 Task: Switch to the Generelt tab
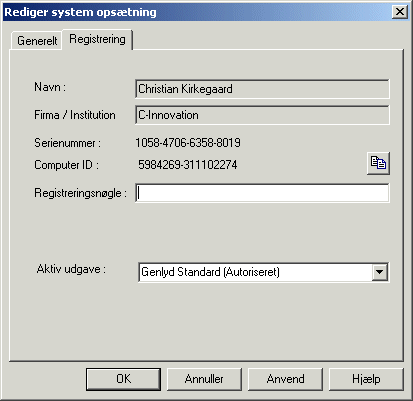pyautogui.click(x=37, y=41)
